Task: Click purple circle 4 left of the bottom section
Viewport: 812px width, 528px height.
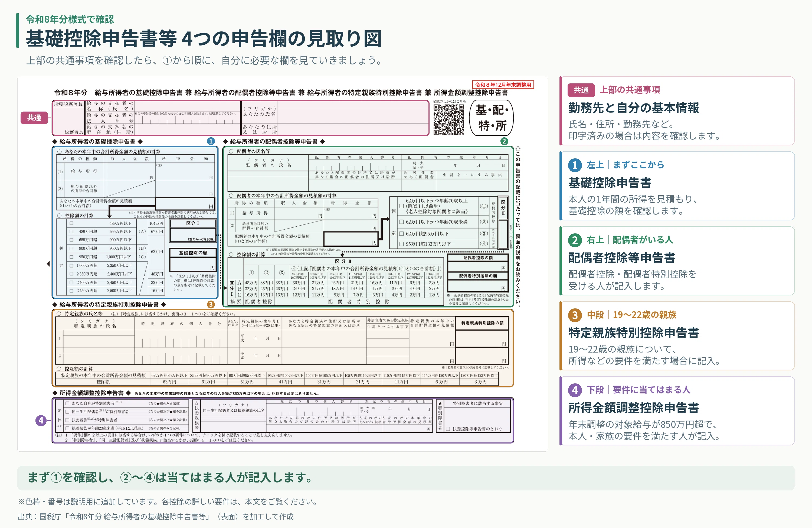Action: click(x=41, y=421)
